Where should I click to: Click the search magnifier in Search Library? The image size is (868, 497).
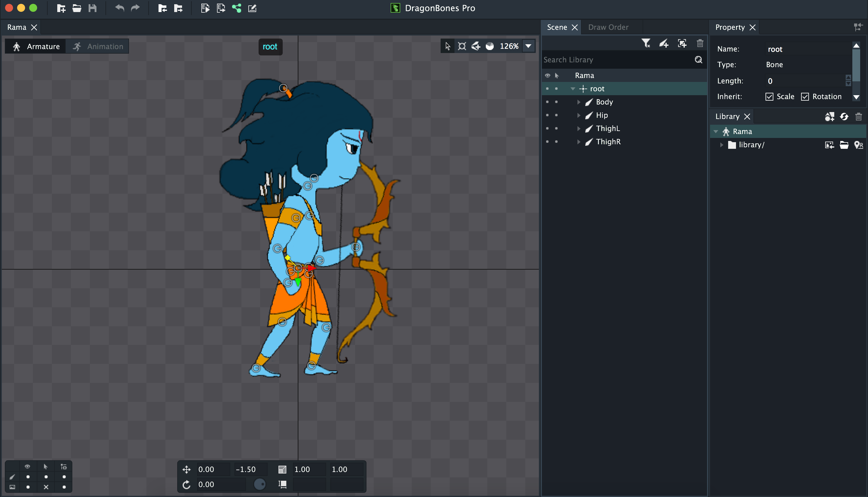(x=699, y=60)
